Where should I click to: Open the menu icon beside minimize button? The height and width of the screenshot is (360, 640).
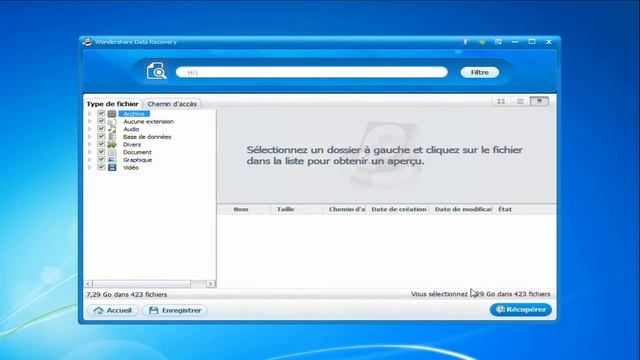pyautogui.click(x=498, y=42)
